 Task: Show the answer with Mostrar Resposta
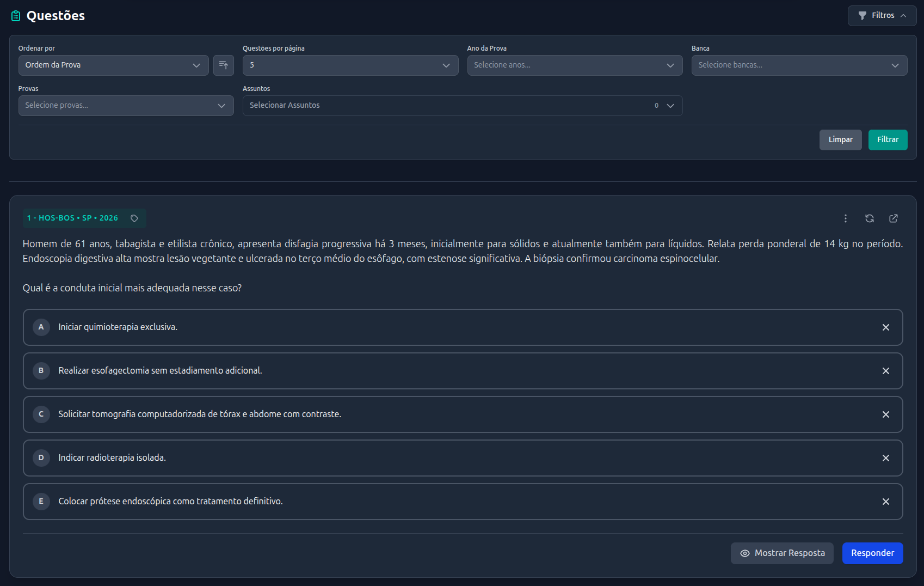781,553
